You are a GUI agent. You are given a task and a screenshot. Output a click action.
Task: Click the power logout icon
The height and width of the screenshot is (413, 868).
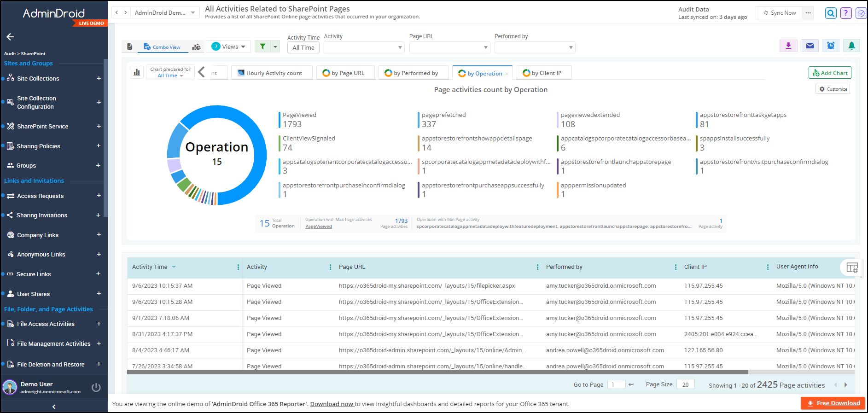coord(96,387)
